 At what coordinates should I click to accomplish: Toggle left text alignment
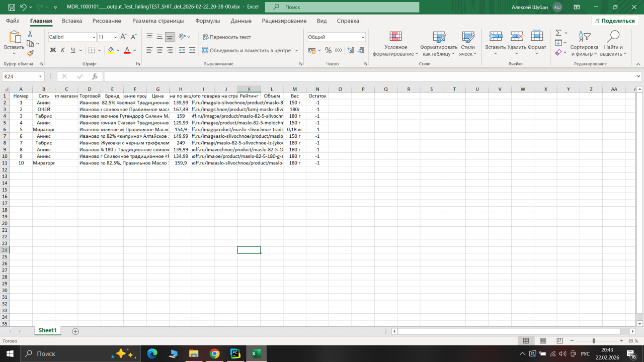tap(149, 50)
